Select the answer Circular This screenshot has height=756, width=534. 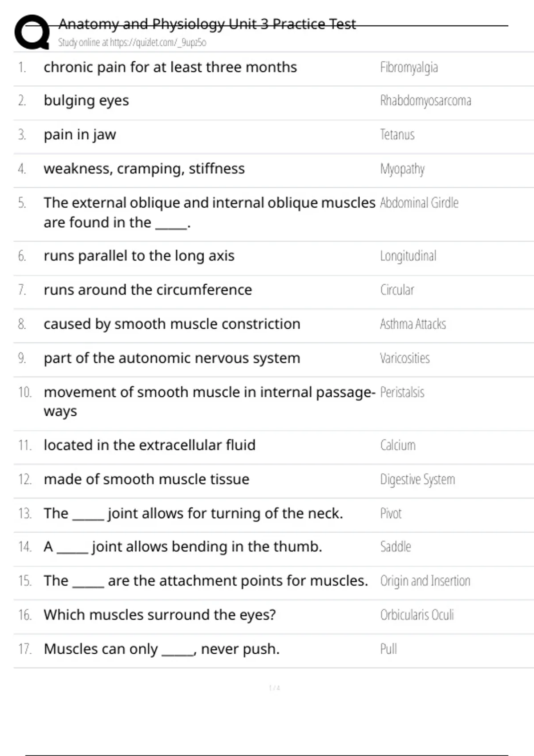397,290
